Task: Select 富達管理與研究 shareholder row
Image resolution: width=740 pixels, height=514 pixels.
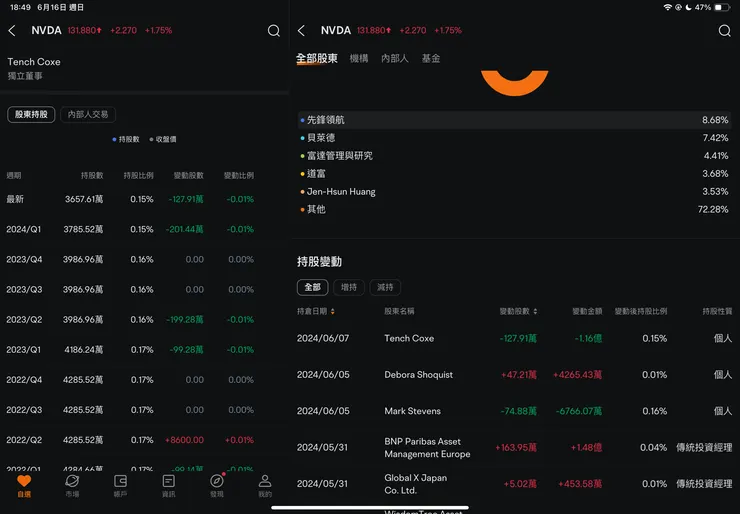Action: click(514, 156)
